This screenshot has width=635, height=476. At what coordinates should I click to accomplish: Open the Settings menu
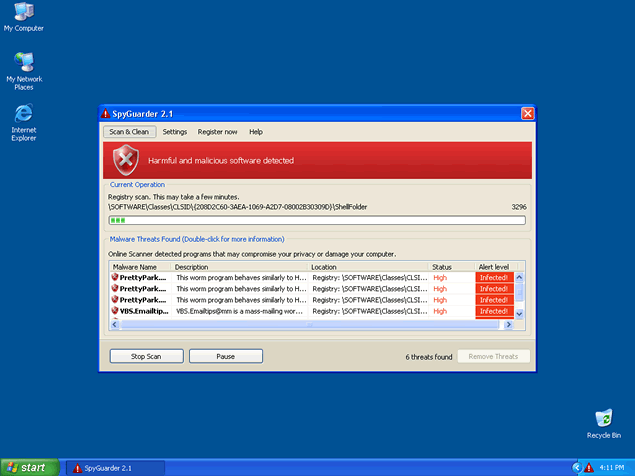tap(175, 132)
